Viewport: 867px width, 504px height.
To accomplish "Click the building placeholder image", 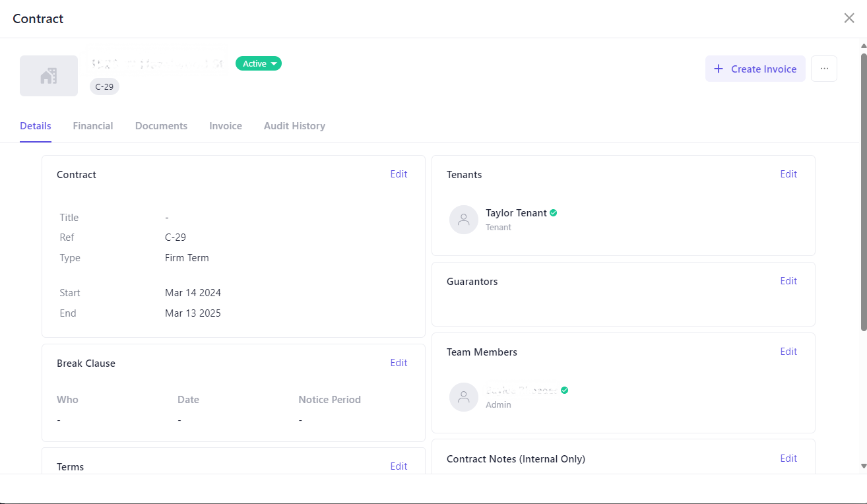I will click(x=48, y=75).
